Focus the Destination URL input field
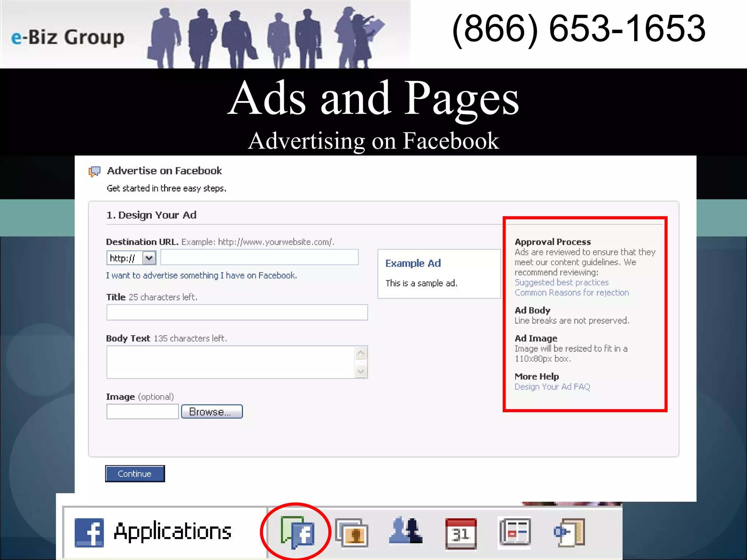 (259, 257)
